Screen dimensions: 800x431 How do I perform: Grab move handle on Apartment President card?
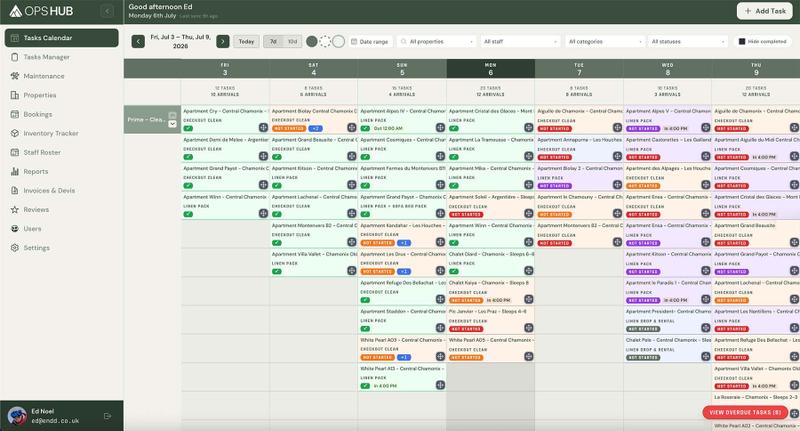(x=706, y=328)
